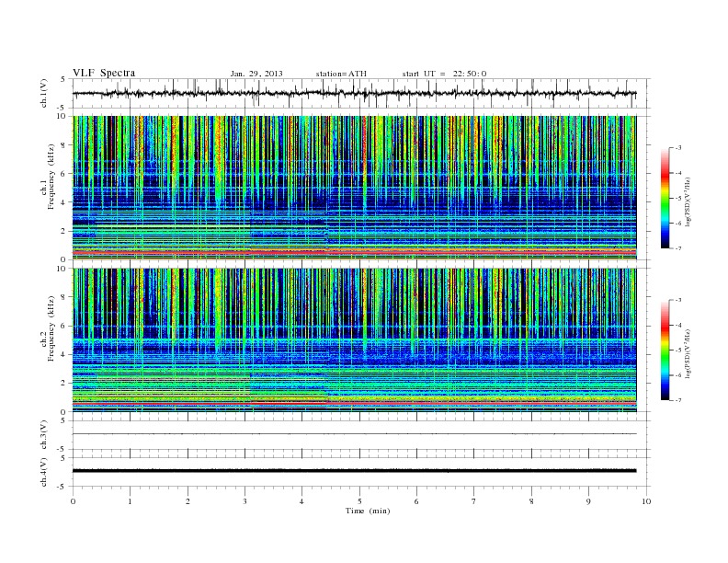This screenshot has width=728, height=563.
Task: Click the ch.1 color scale bar
Action: click(x=665, y=198)
